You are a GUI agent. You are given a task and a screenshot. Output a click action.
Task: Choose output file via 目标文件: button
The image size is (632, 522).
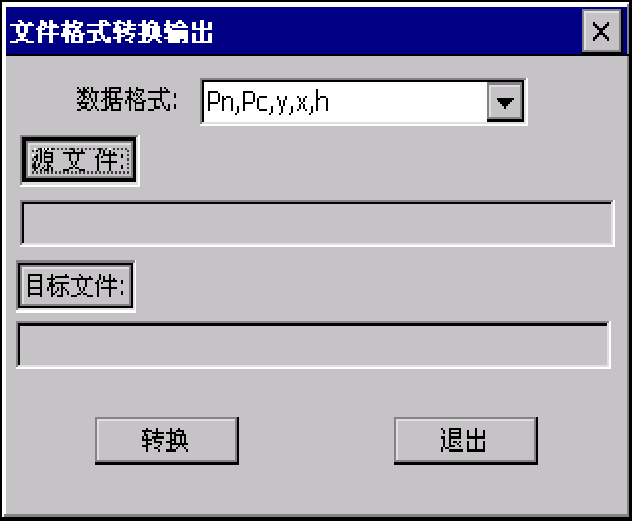75,286
